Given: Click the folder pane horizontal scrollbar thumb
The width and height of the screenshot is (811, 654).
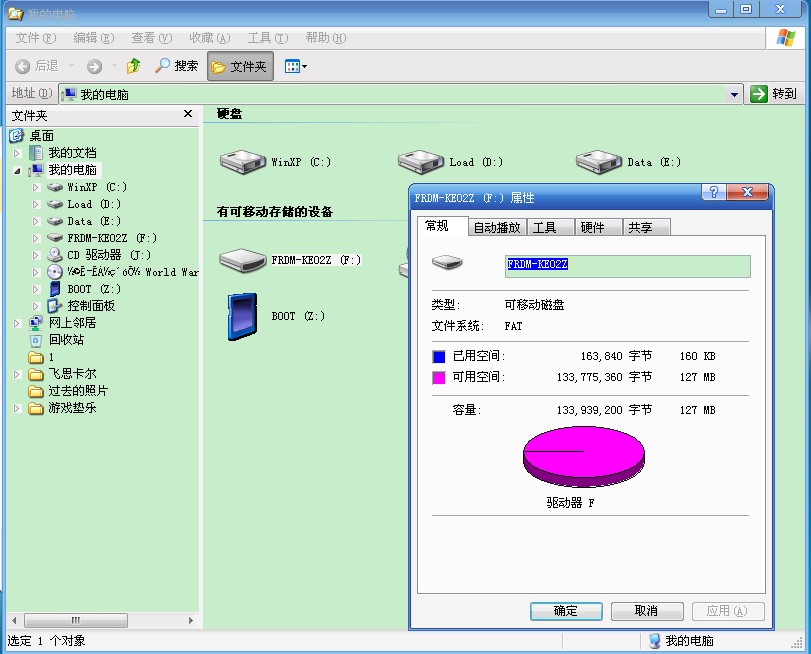Looking at the screenshot, I should [76, 620].
